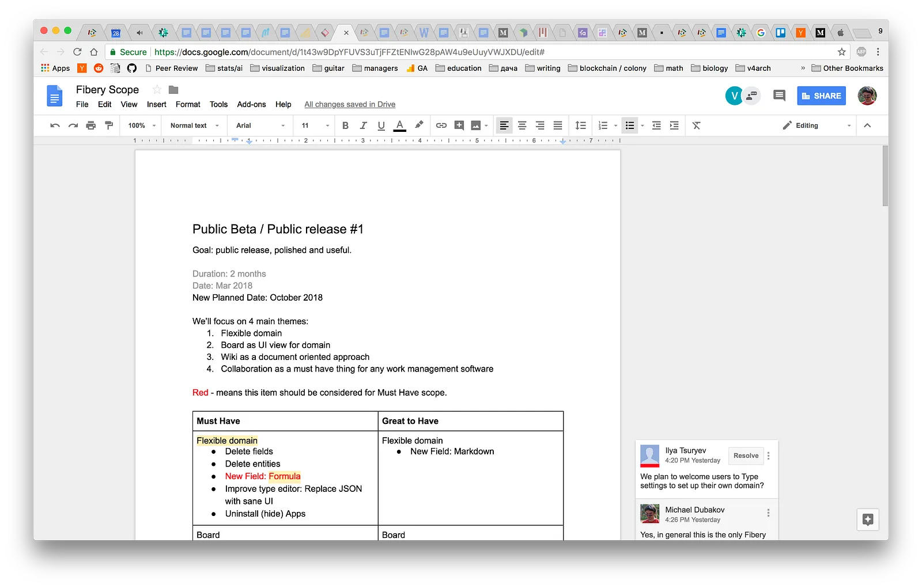Open the Normal text style dropdown
922x588 pixels.
coord(195,126)
